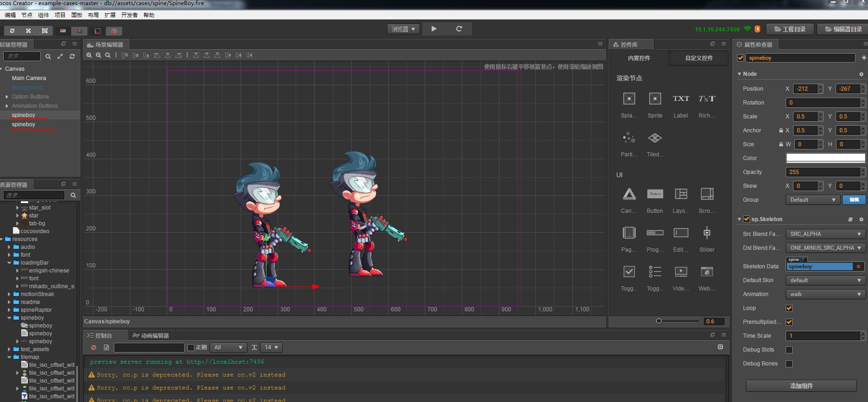The width and height of the screenshot is (868, 402).
Task: Toggle the Loop checkbox
Action: (x=789, y=308)
